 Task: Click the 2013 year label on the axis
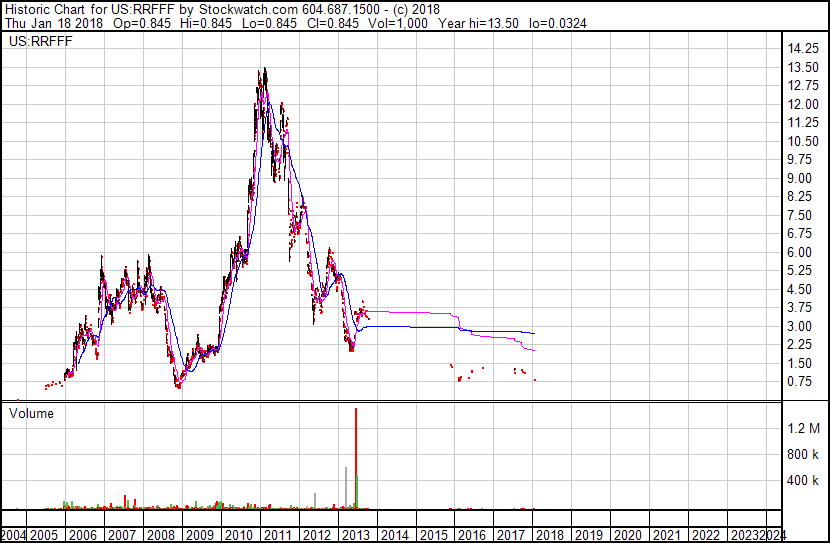coord(356,535)
